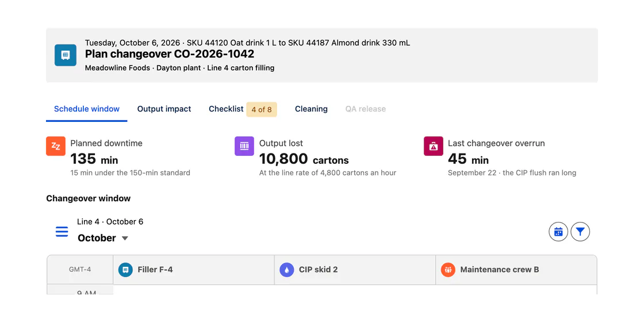This screenshot has height=322, width=644.
Task: Click the Output lost barcode icon
Action: (x=244, y=146)
